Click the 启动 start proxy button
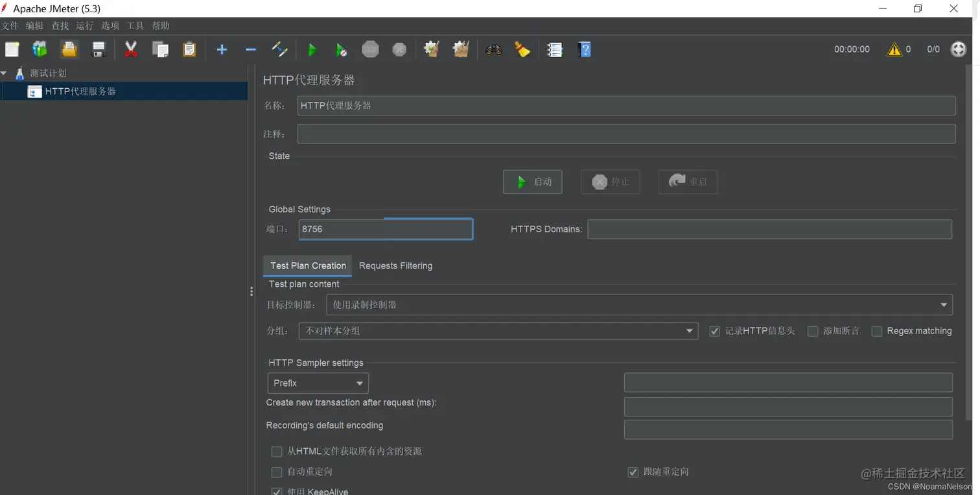 [x=532, y=182]
